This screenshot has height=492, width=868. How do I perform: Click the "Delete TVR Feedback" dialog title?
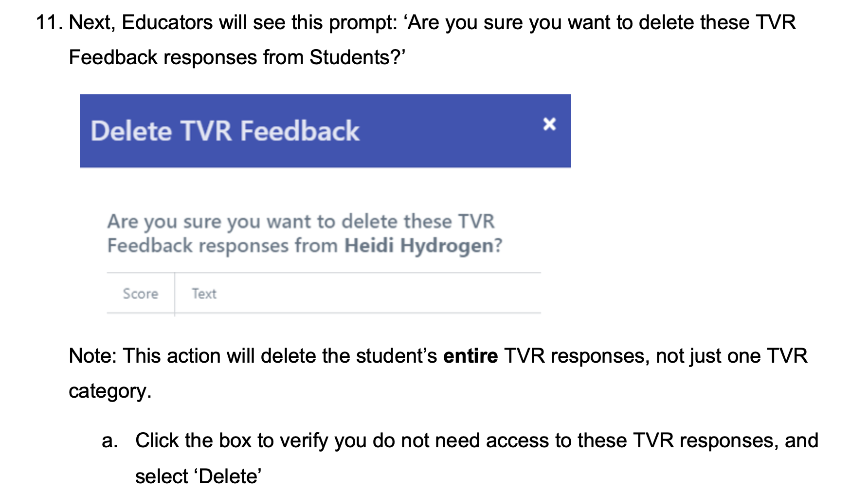click(x=225, y=131)
